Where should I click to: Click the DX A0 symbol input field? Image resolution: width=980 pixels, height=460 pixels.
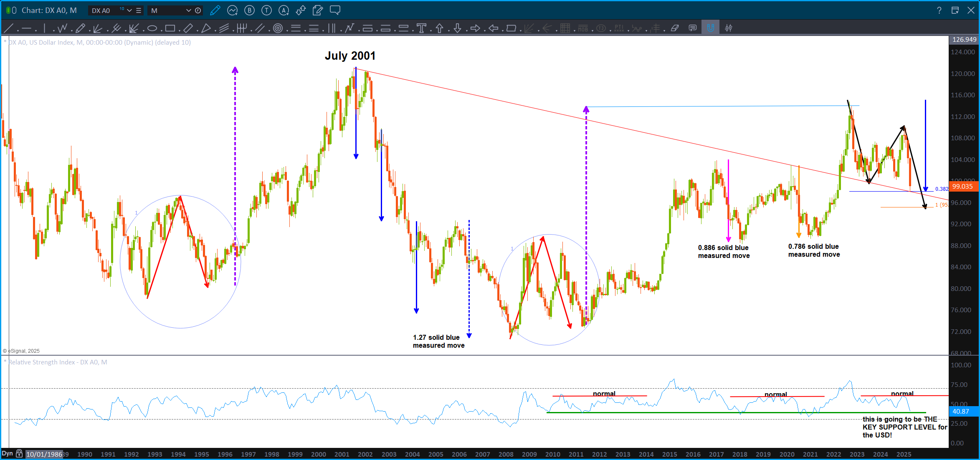pos(108,10)
